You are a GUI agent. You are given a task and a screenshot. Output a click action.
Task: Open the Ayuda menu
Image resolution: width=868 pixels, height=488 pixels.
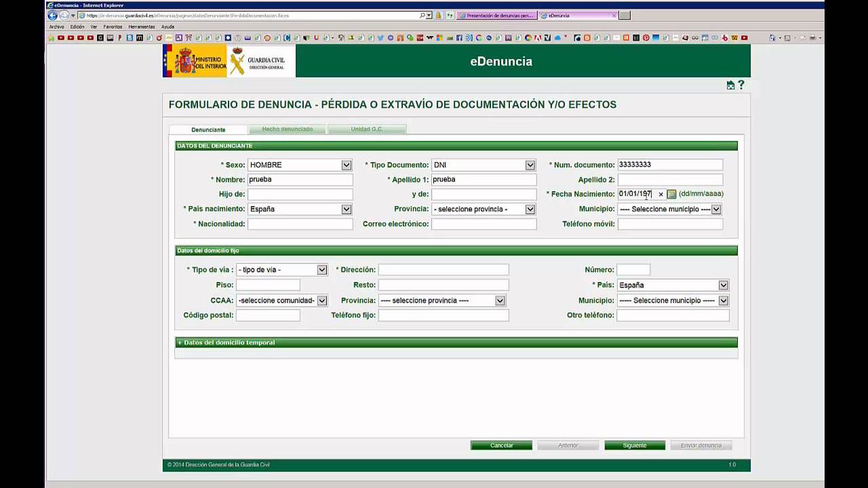pyautogui.click(x=168, y=27)
